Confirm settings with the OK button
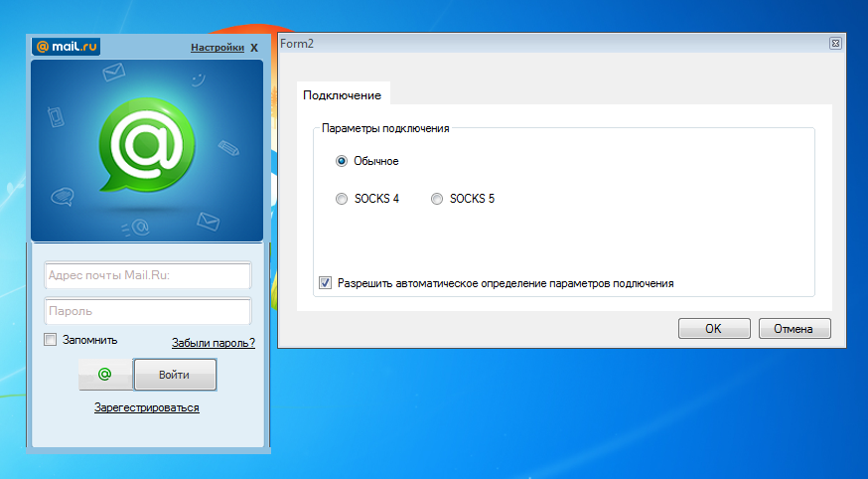 [x=714, y=328]
